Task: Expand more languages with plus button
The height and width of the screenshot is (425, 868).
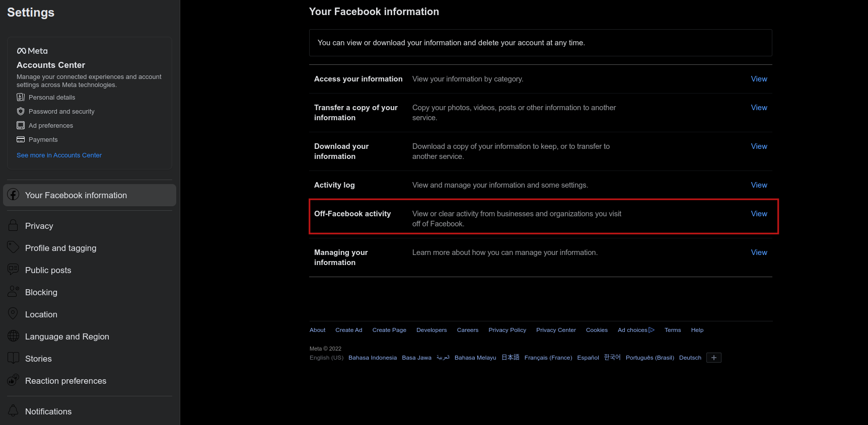Action: (713, 358)
